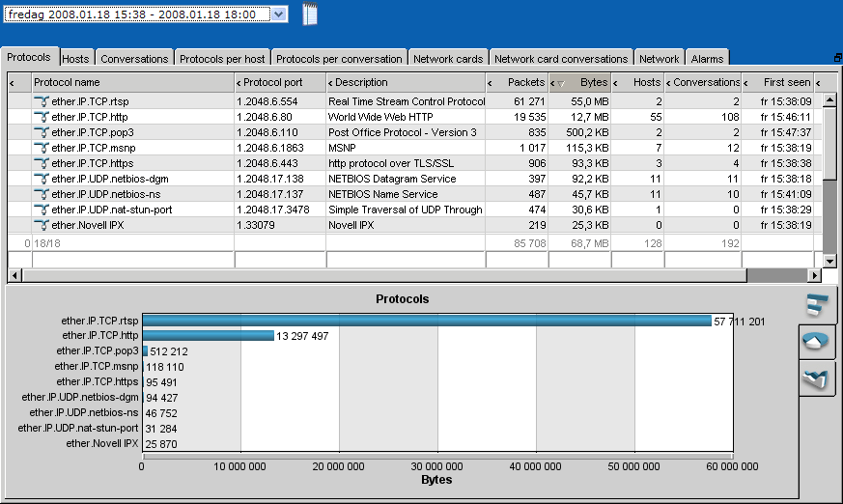Screen dimensions: 843x504
Task: Click the restore panel icon beside the tabs
Action: pyautogui.click(x=837, y=58)
